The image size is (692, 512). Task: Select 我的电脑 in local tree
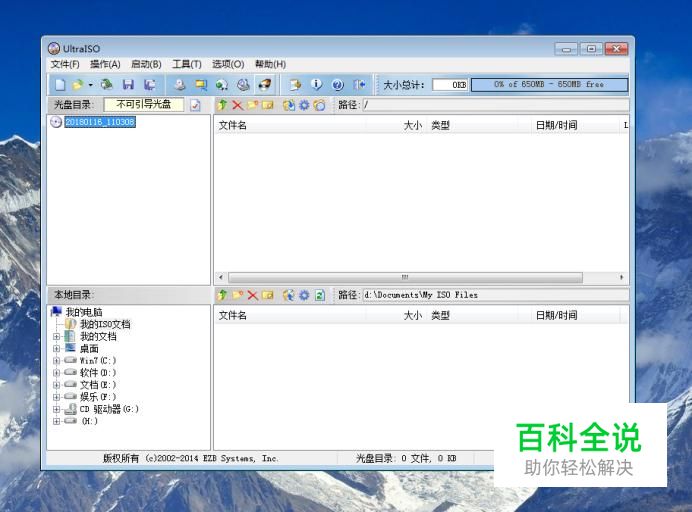coord(84,312)
